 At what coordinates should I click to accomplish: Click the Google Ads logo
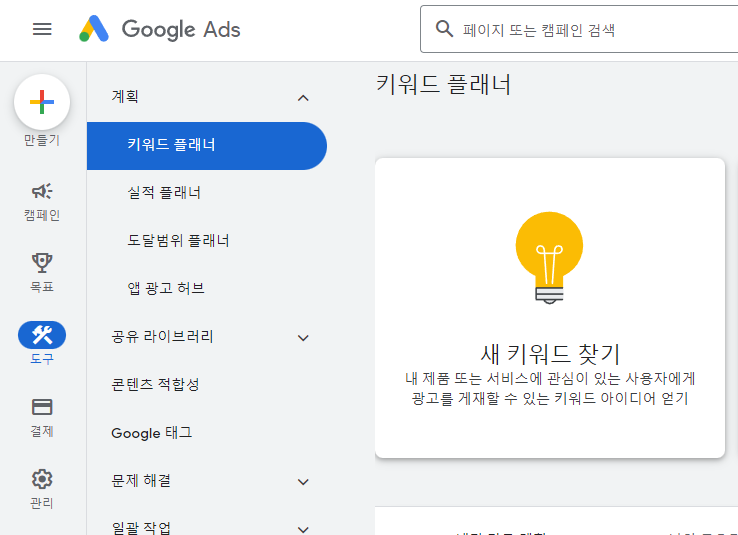coord(160,29)
